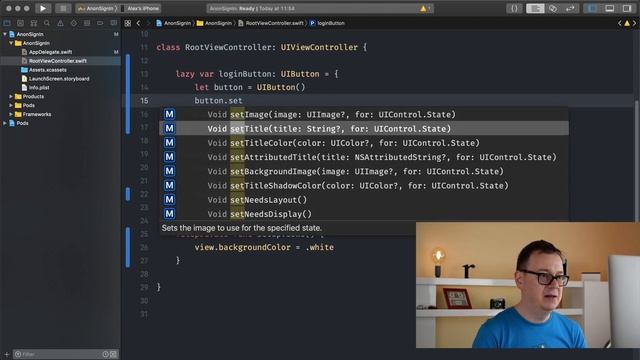Click AnonSignIn project in jump bar
This screenshot has height=360, width=640.
click(173, 23)
